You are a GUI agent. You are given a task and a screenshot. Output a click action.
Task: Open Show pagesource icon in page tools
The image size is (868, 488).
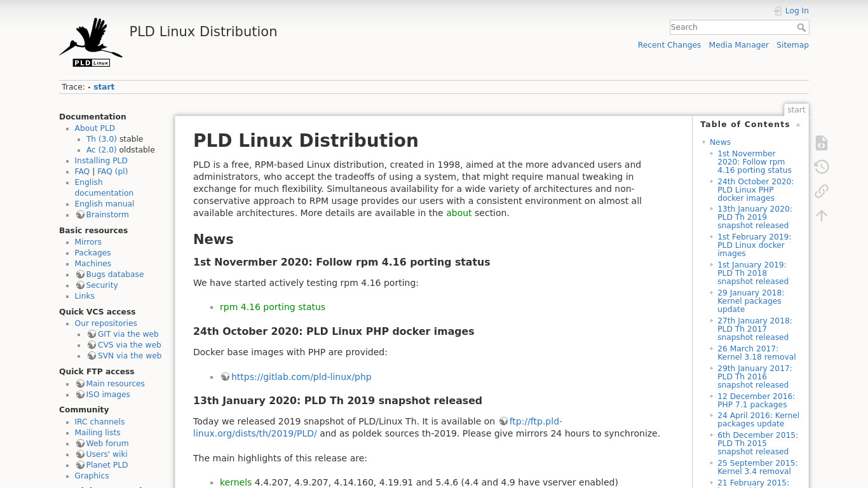tap(822, 143)
